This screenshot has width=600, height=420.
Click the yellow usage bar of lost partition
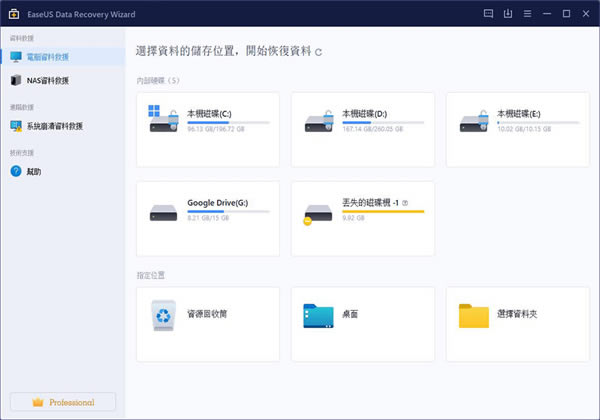(x=383, y=212)
